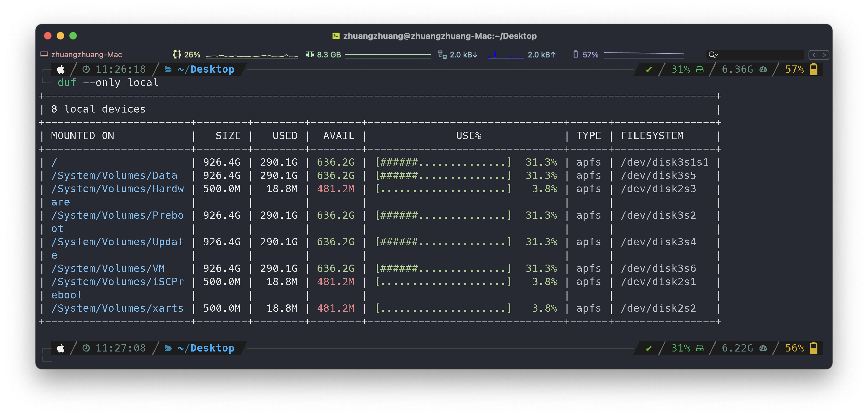Viewport: 868px width, 416px height.
Task: Click the CPU 26% status icon
Action: (x=177, y=55)
